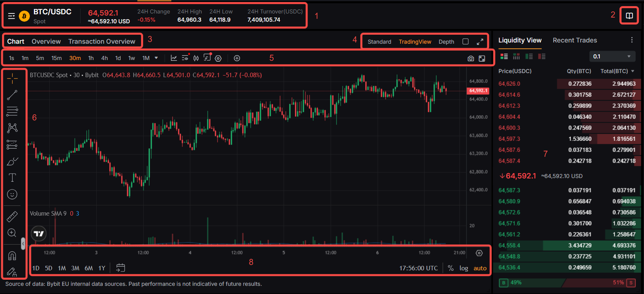Image resolution: width=644 pixels, height=294 pixels.
Task: Open the go-to-date calendar icon
Action: tap(120, 268)
